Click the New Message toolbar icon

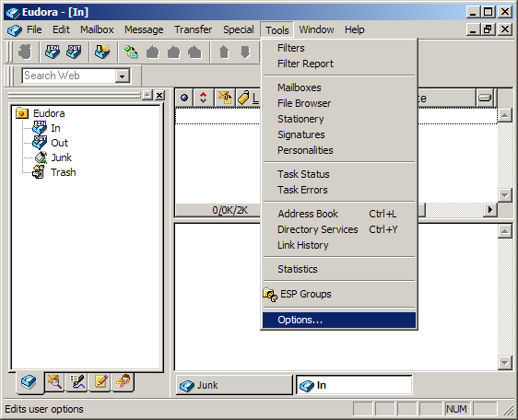(131, 52)
